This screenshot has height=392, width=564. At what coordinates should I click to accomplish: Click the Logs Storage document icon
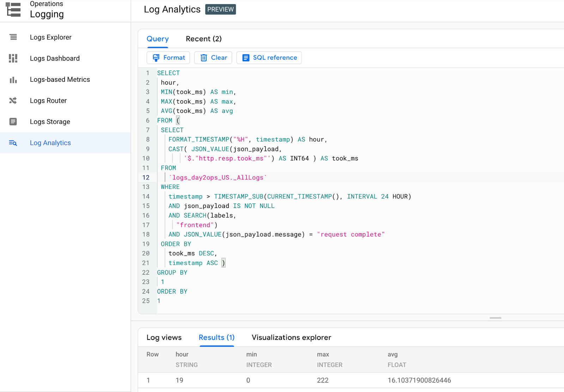(13, 122)
